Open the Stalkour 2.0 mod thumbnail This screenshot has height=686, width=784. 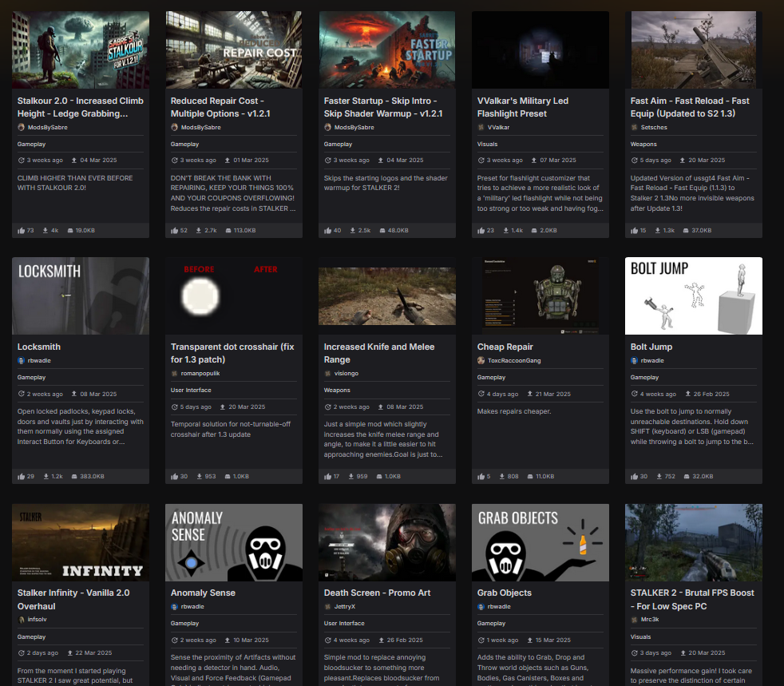pos(81,50)
